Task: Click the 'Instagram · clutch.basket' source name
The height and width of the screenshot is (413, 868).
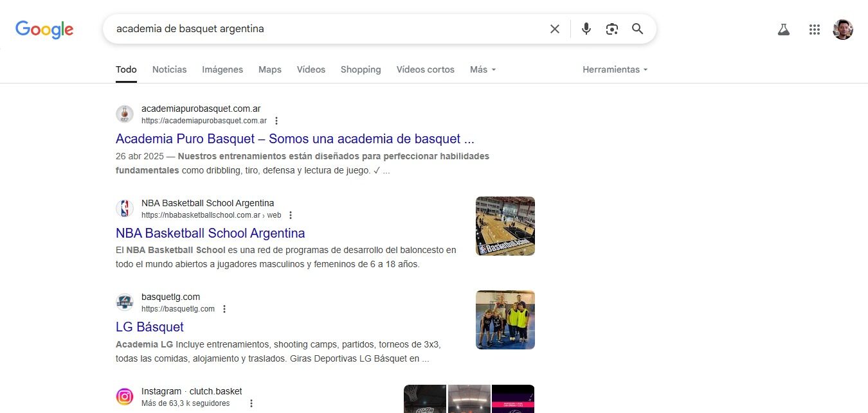Action: [192, 391]
